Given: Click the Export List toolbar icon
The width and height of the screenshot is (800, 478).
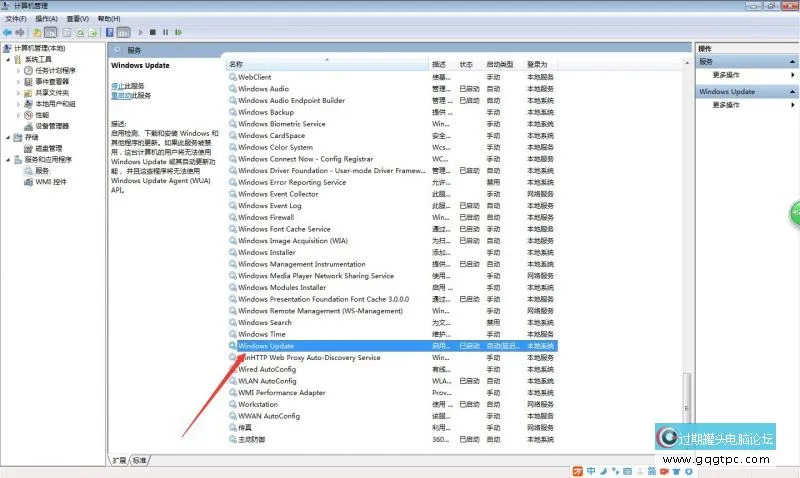Looking at the screenshot, I should pyautogui.click(x=92, y=32).
